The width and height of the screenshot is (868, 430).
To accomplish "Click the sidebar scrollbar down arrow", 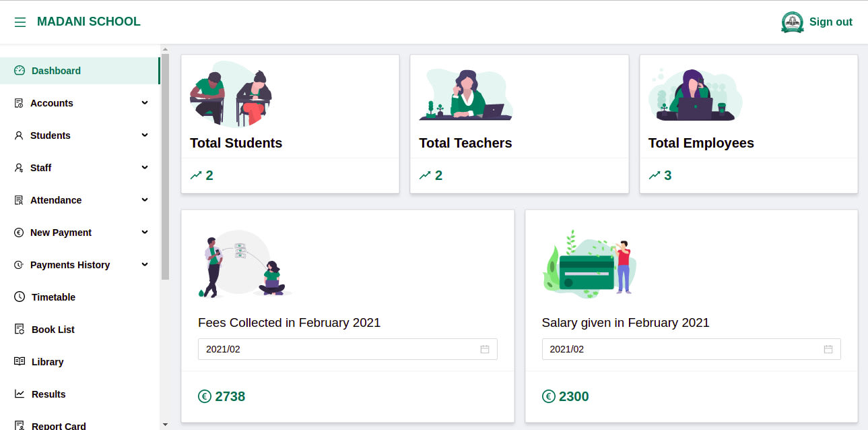I will [x=165, y=425].
